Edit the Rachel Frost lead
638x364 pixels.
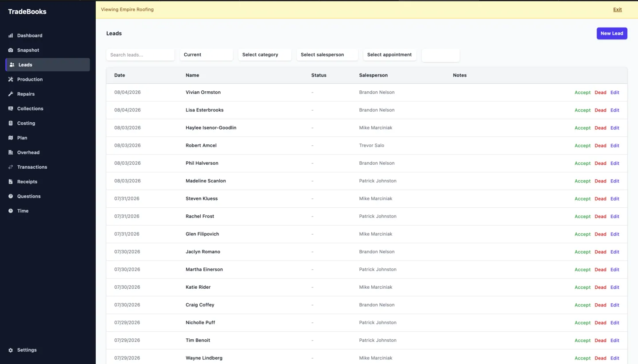(615, 217)
